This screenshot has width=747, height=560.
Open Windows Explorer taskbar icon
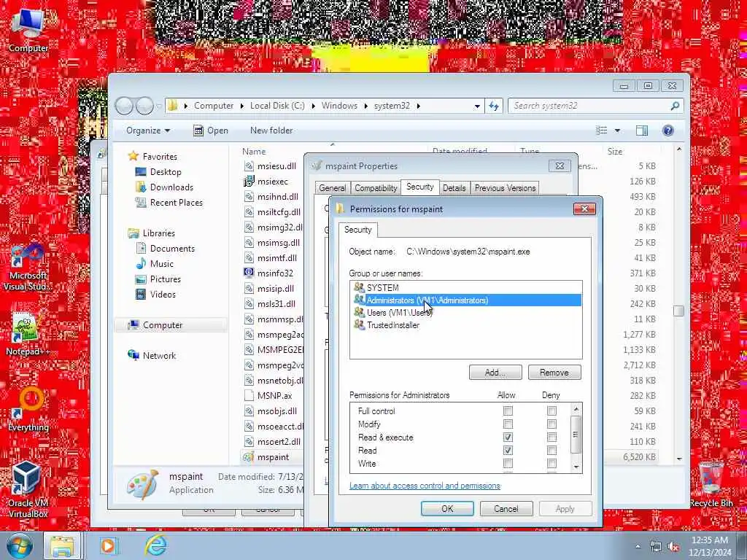pos(63,545)
